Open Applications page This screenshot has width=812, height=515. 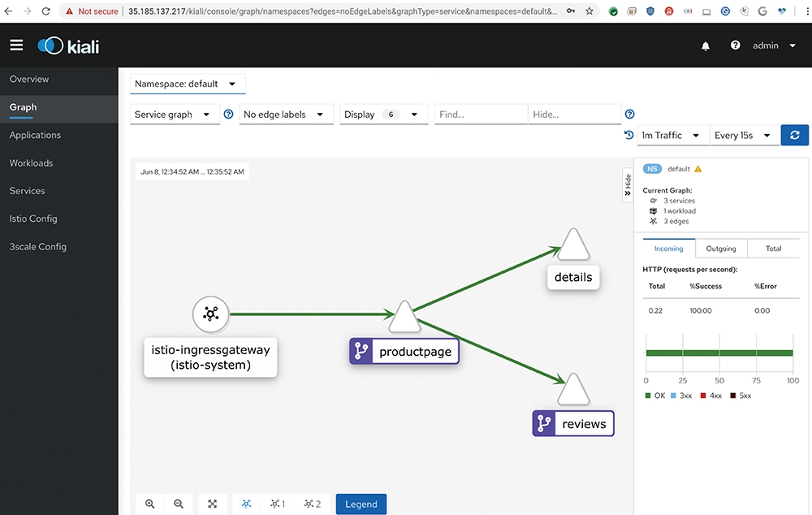click(x=35, y=135)
